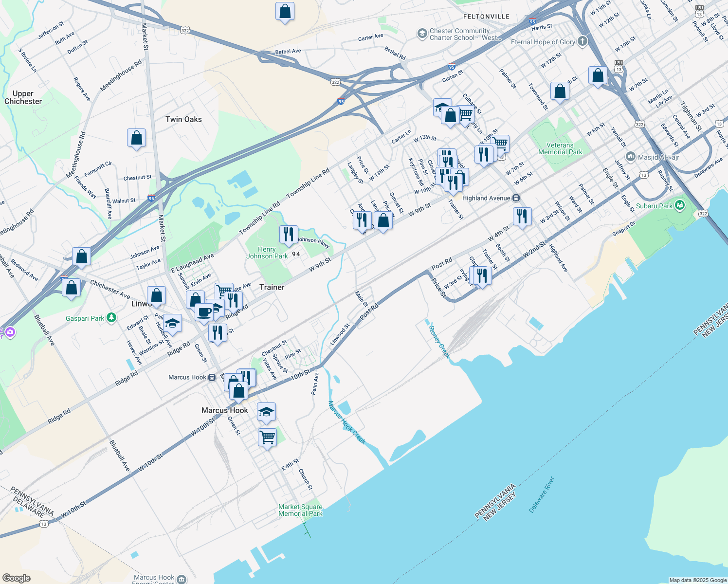This screenshot has width=728, height=584.
Task: Open the Marcus Hook train station icon
Action: [212, 378]
